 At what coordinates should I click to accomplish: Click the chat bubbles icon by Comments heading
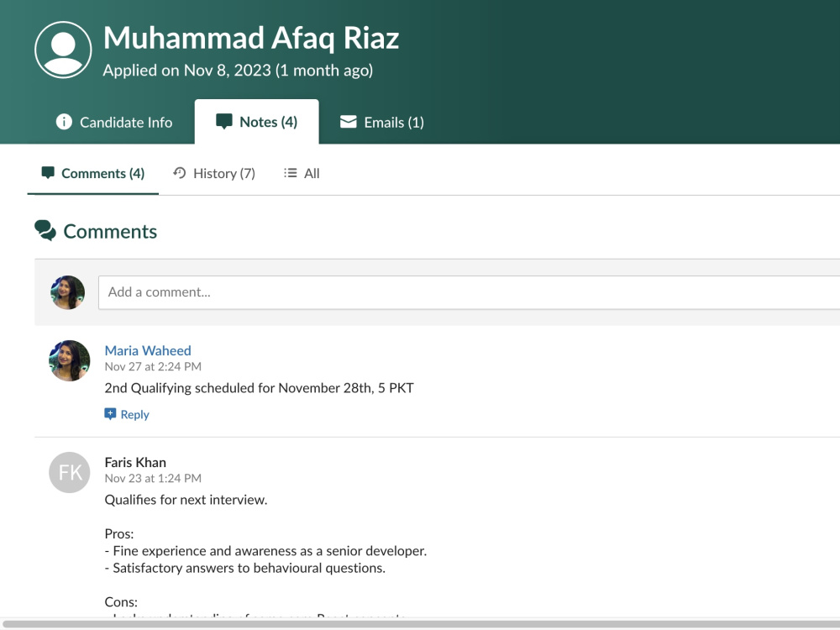45,231
